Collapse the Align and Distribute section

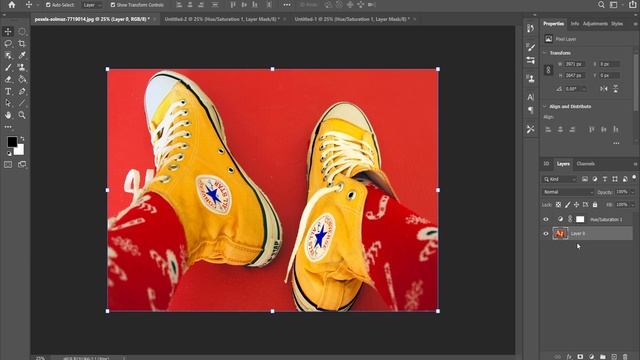pyautogui.click(x=545, y=107)
